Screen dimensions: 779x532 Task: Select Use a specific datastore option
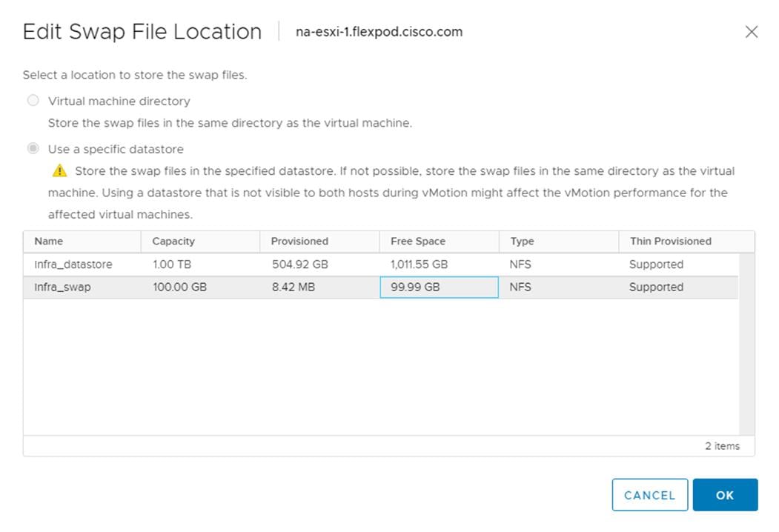point(33,148)
